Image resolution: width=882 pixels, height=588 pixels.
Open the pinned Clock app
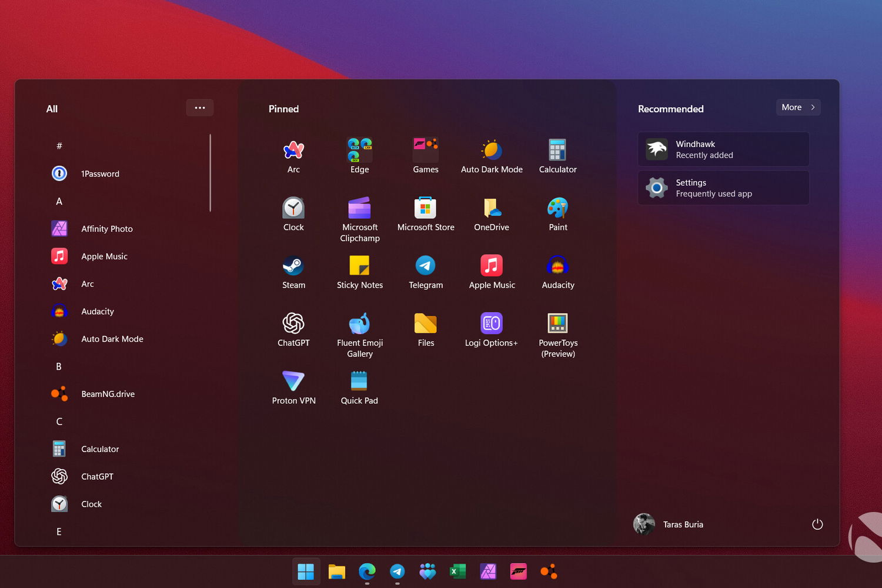[293, 214]
